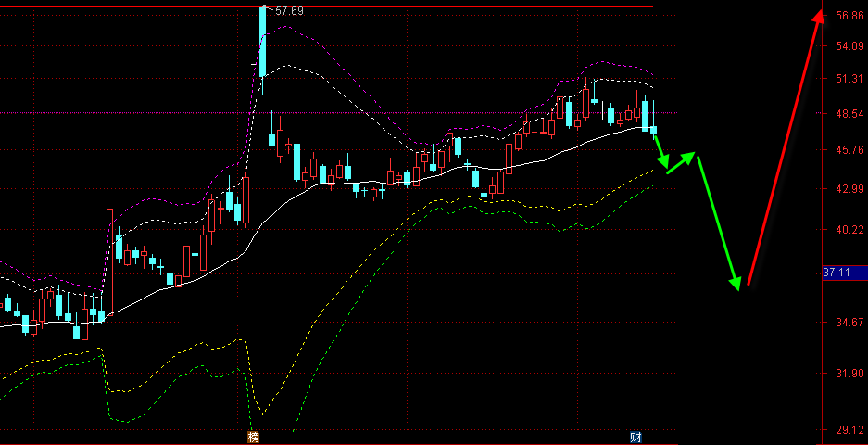
Task: Click the 54.09 price axis label
Action: click(849, 45)
